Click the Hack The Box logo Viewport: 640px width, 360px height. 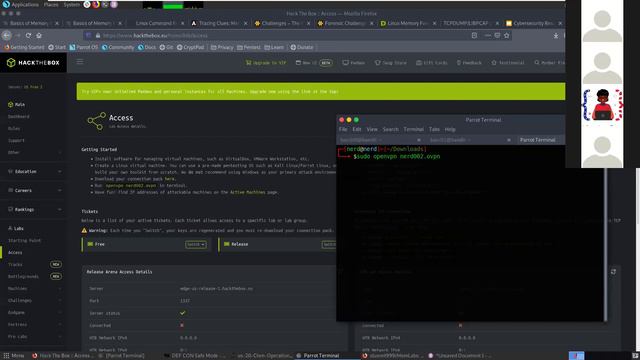click(x=33, y=62)
